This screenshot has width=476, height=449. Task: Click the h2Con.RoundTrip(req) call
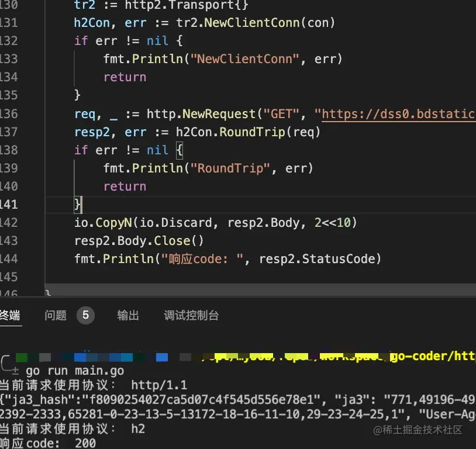248,132
